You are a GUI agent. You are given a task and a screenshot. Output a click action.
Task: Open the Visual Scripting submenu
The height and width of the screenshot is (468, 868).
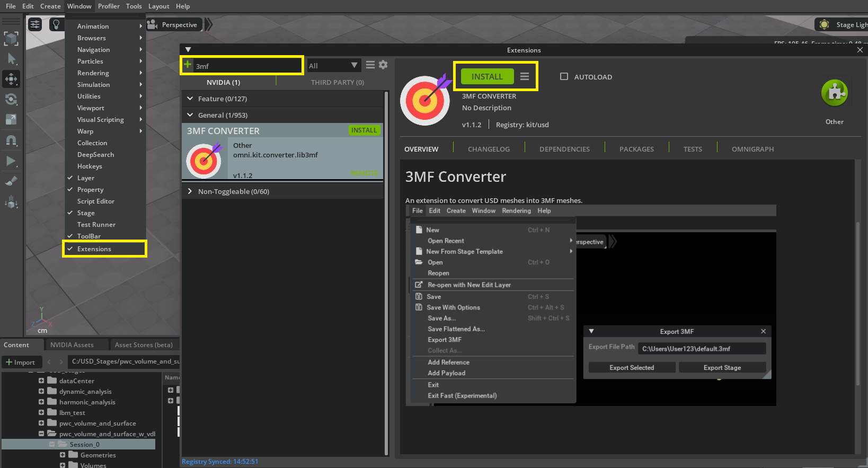click(x=105, y=120)
